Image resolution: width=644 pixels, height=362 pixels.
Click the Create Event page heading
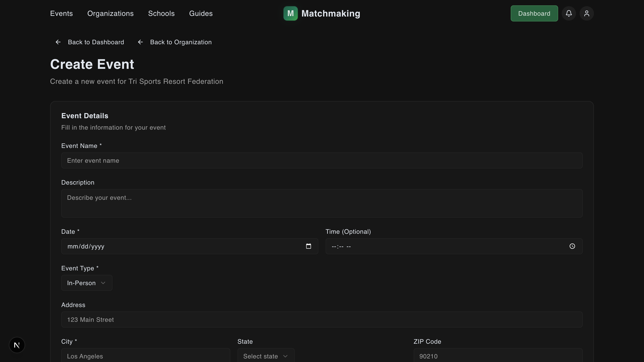click(92, 64)
